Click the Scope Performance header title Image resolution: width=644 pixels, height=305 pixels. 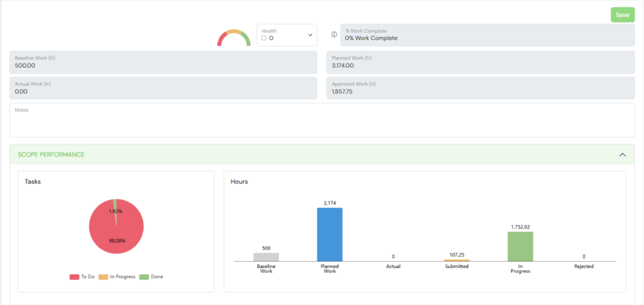(x=51, y=155)
